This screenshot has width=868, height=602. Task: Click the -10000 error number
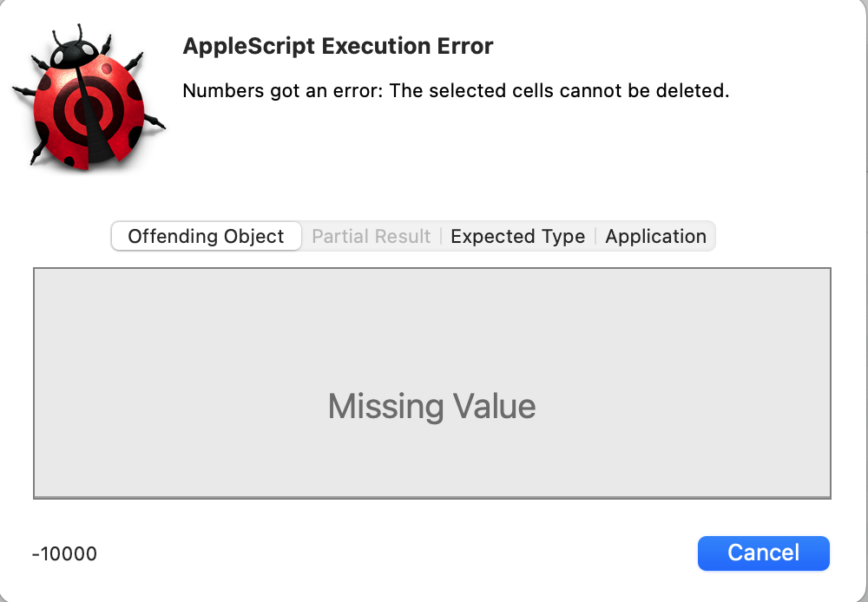coord(64,553)
